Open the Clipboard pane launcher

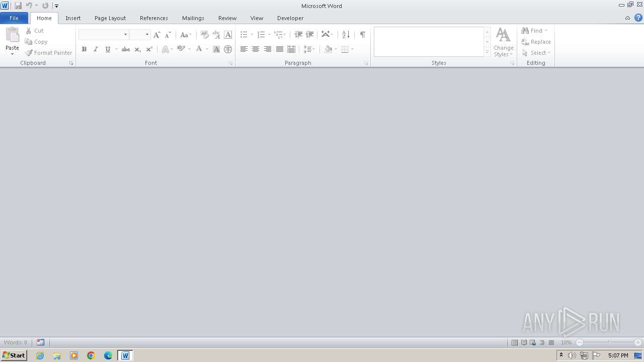[x=71, y=63]
